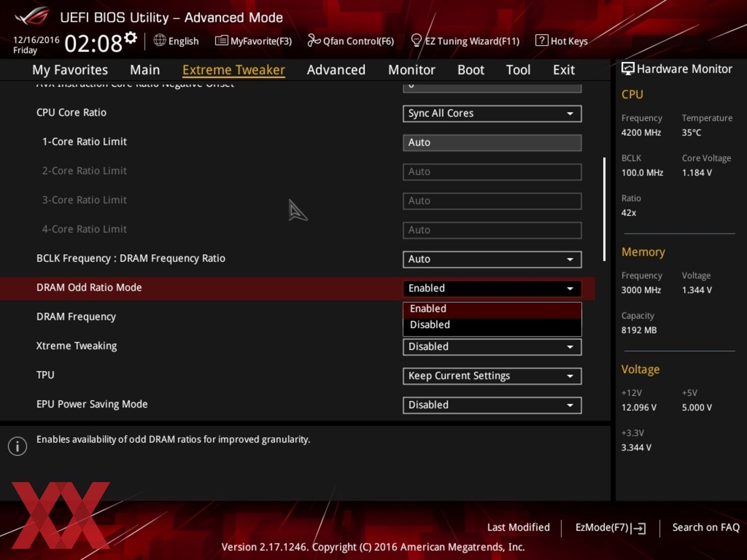
Task: Click the 12.096 V voltage reading
Action: tap(639, 407)
